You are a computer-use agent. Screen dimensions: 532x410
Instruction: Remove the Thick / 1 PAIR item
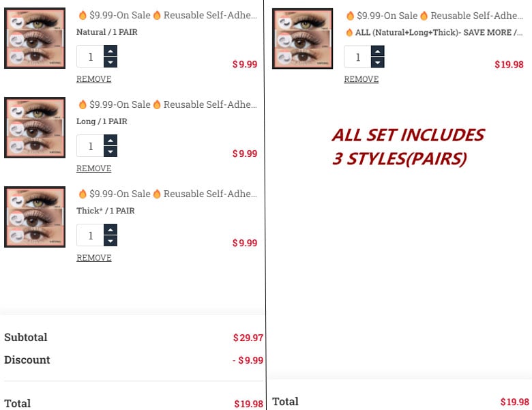point(93,258)
